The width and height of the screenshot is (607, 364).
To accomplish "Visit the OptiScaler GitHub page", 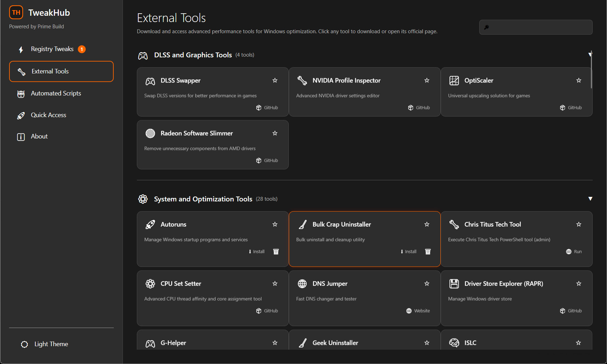I will [571, 108].
